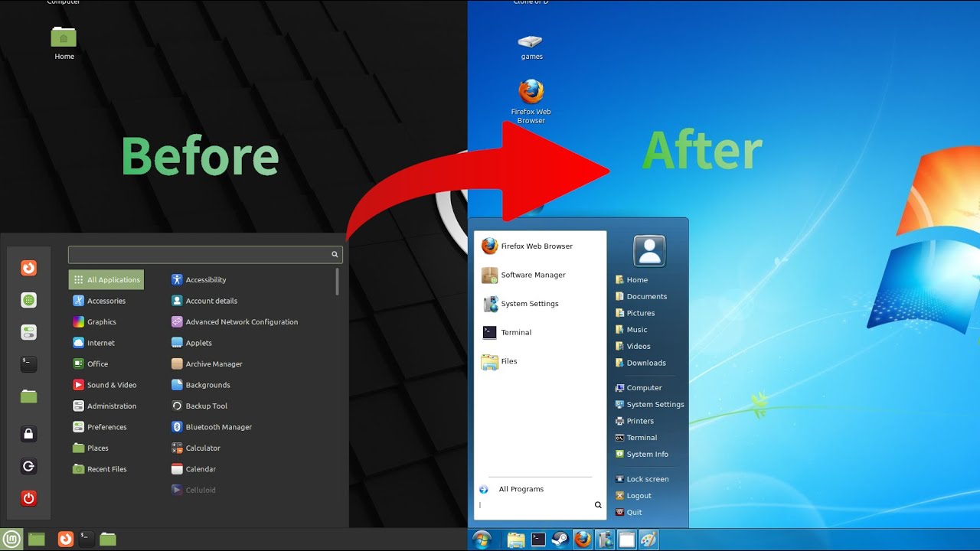This screenshot has height=551, width=980.
Task: Expand All Programs in start menu
Action: [511, 489]
